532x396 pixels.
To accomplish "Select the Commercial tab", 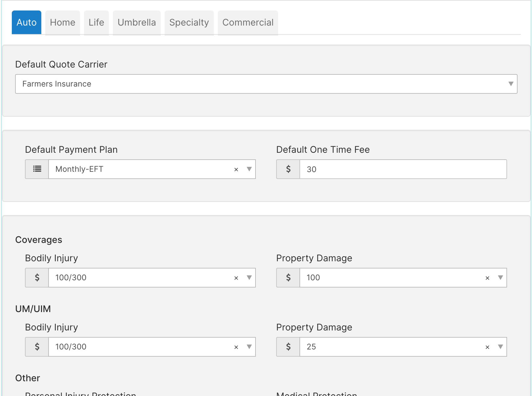I will coord(248,22).
